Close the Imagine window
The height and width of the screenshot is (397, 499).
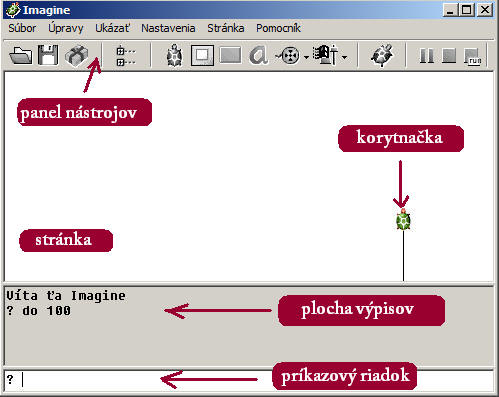click(485, 10)
